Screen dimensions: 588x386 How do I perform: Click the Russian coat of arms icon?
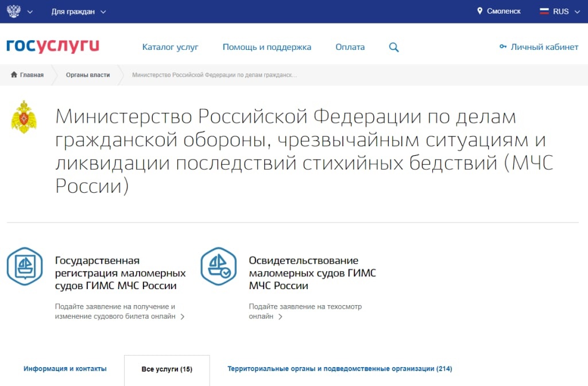(x=13, y=11)
